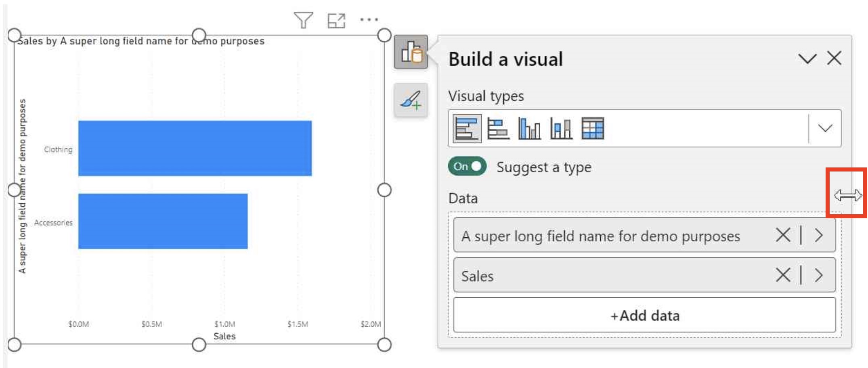Click the $0.5M axis tick label
Image resolution: width=868 pixels, height=368 pixels.
click(x=151, y=324)
